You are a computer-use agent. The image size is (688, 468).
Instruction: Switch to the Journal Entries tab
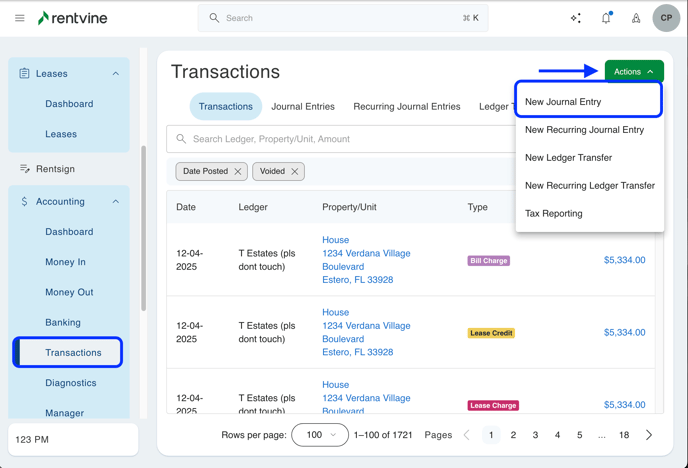coord(303,107)
